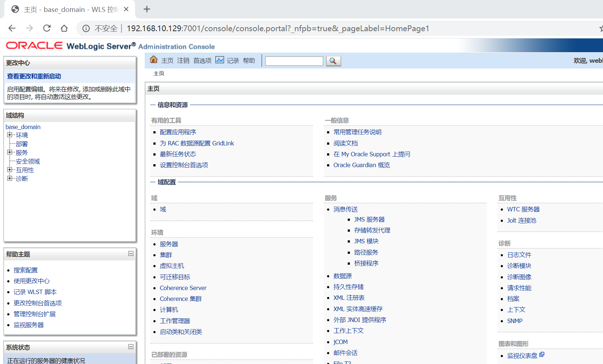This screenshot has height=364, width=603.
Task: Open 为 RAC 数据源配置 GridLink link
Action: [x=197, y=143]
